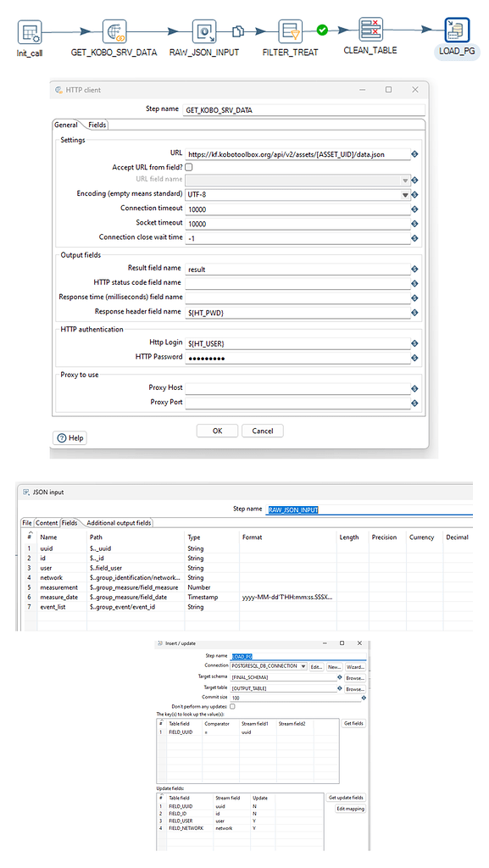Click the FILTER_TREAT filter step icon
Viewport: 489px width, 868px height.
pos(290,32)
